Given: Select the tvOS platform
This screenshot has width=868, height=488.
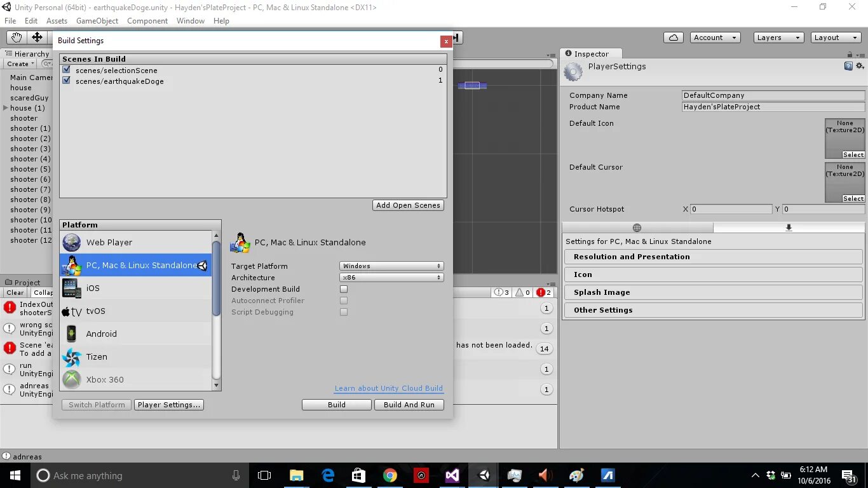Looking at the screenshot, I should (x=135, y=311).
